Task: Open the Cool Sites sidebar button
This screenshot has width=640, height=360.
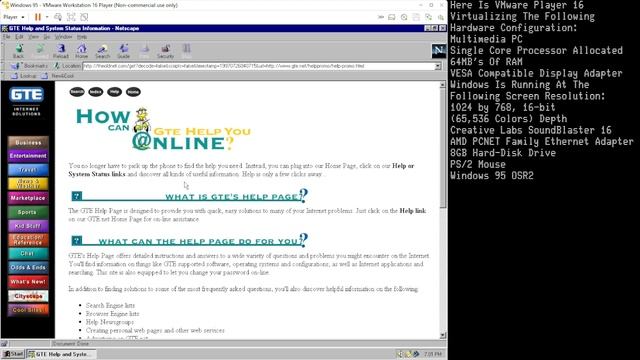Action: click(x=28, y=310)
